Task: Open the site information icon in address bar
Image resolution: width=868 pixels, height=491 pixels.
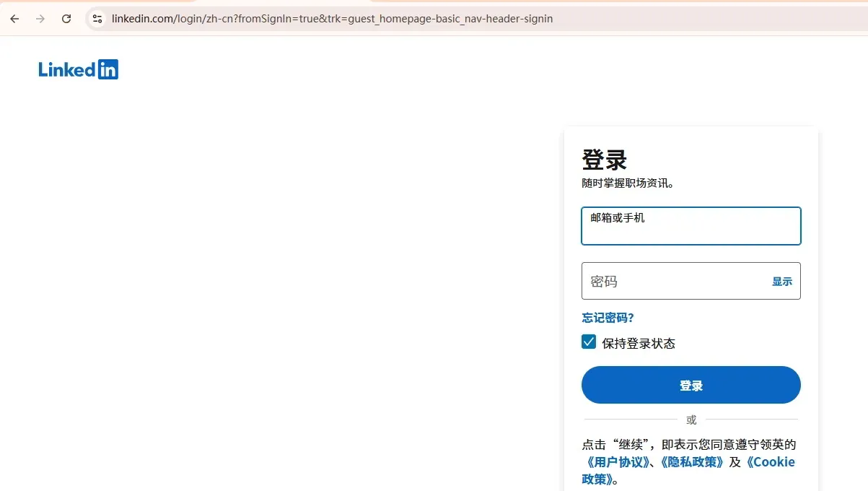Action: pyautogui.click(x=97, y=19)
